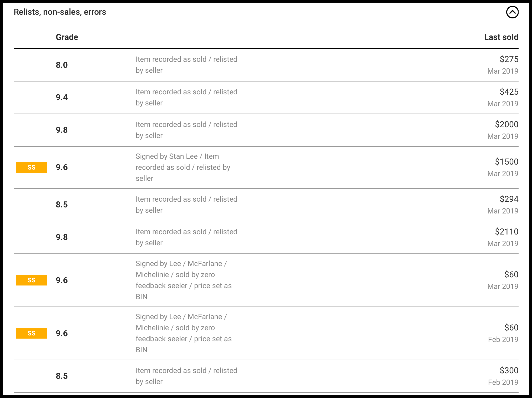Select the 8.5 grade in the $300 row

[62, 376]
